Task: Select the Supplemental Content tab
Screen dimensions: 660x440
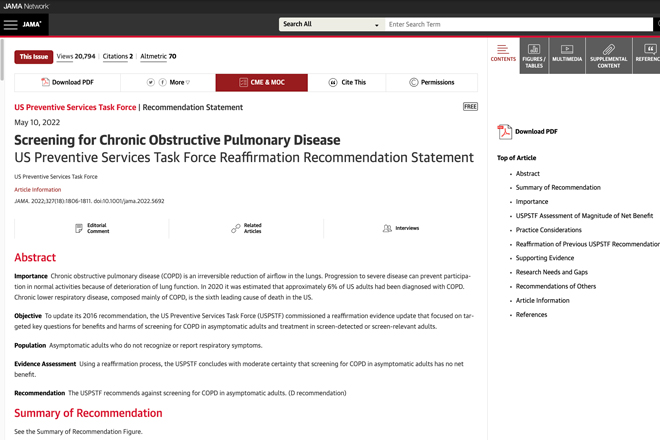Action: pyautogui.click(x=609, y=56)
